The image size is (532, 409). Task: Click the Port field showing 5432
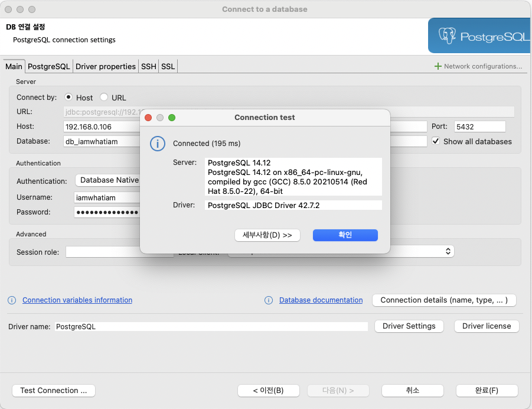[480, 126]
